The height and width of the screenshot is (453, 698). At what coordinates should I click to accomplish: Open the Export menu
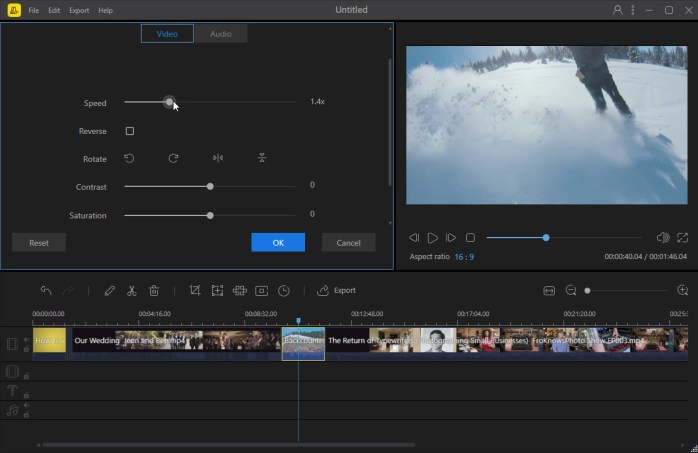pyautogui.click(x=79, y=10)
